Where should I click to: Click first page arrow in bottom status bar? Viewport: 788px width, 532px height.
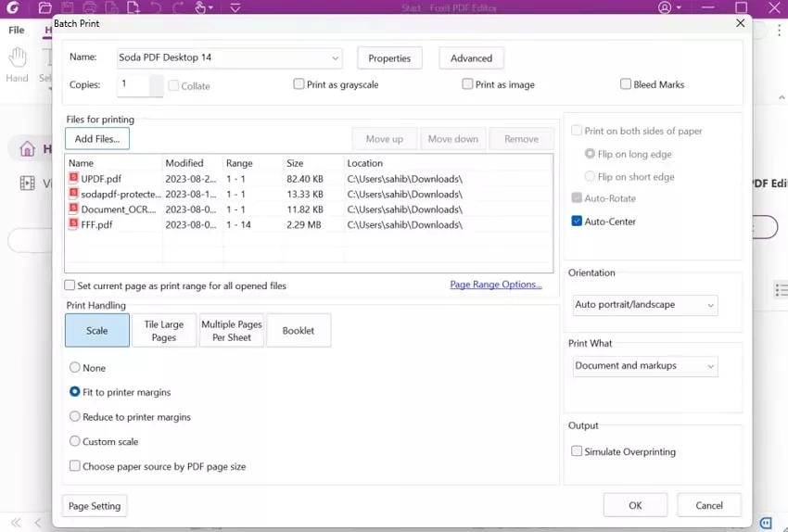tap(16, 523)
